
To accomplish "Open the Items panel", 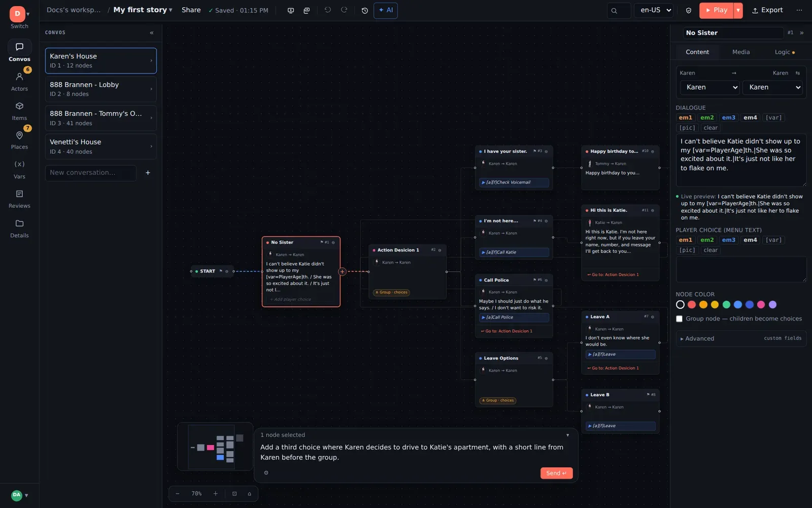I will pos(19,110).
